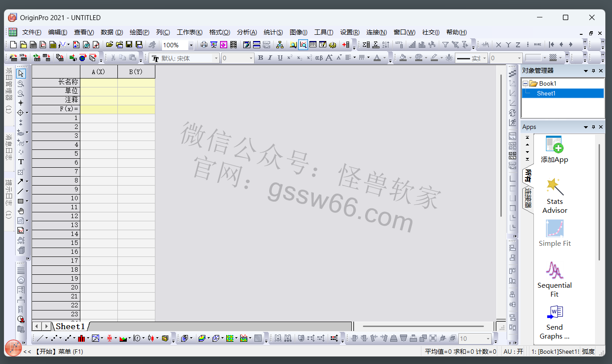Click the AU : 开 status bar indicator

click(513, 352)
